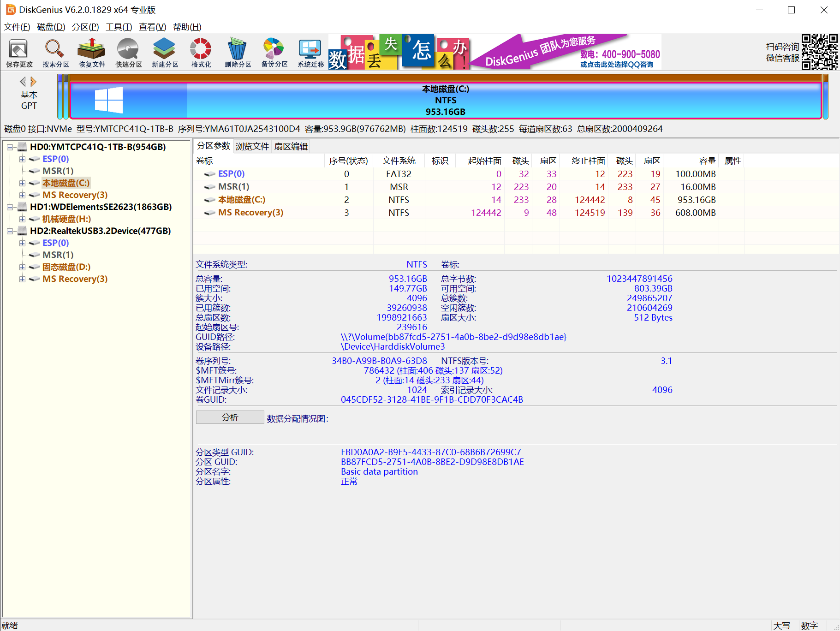Go to next disk with right arrow
This screenshot has height=631, width=840.
click(x=33, y=82)
